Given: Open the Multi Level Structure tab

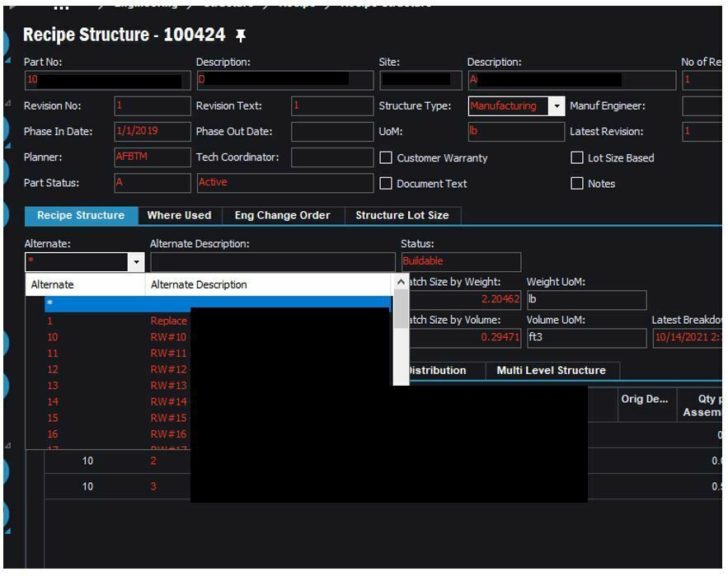Looking at the screenshot, I should (x=551, y=370).
